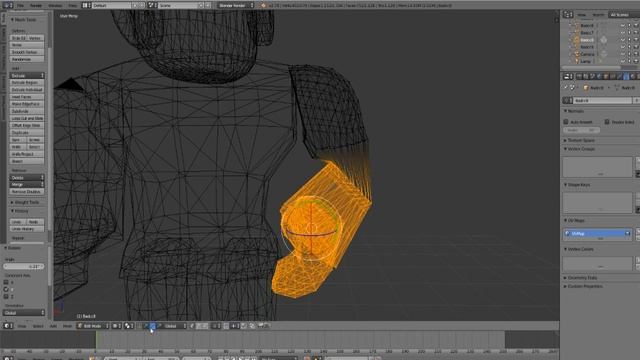This screenshot has height=360, width=640.
Task: Toggle visibility eye of highlighted Body row
Action: 622,40
